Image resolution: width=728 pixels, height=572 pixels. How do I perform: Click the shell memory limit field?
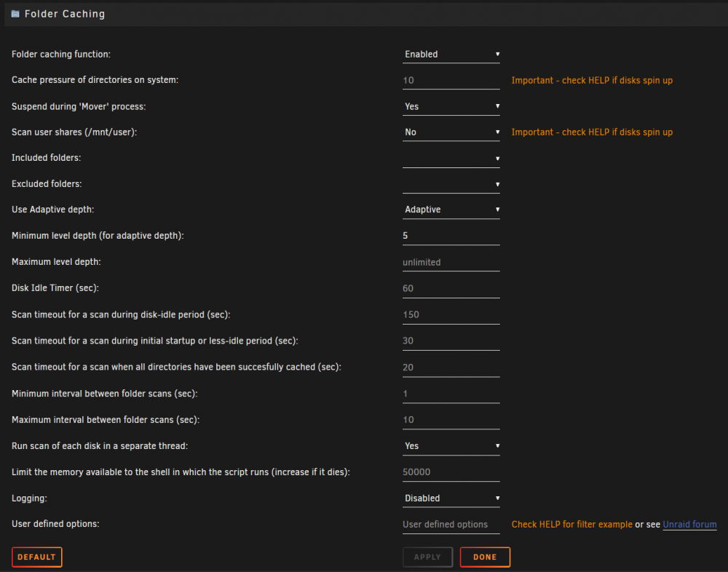coord(451,472)
